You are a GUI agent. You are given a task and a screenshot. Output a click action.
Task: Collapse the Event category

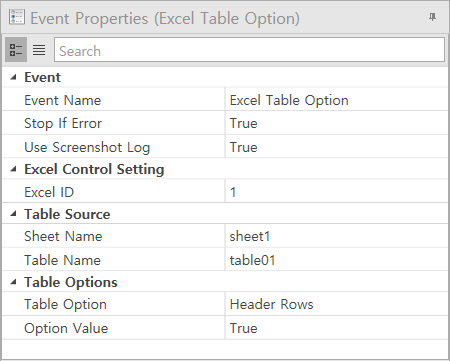tap(13, 77)
